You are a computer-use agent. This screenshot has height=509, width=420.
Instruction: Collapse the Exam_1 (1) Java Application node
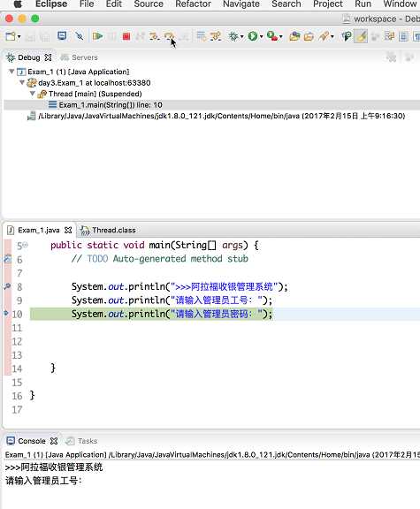coord(11,72)
